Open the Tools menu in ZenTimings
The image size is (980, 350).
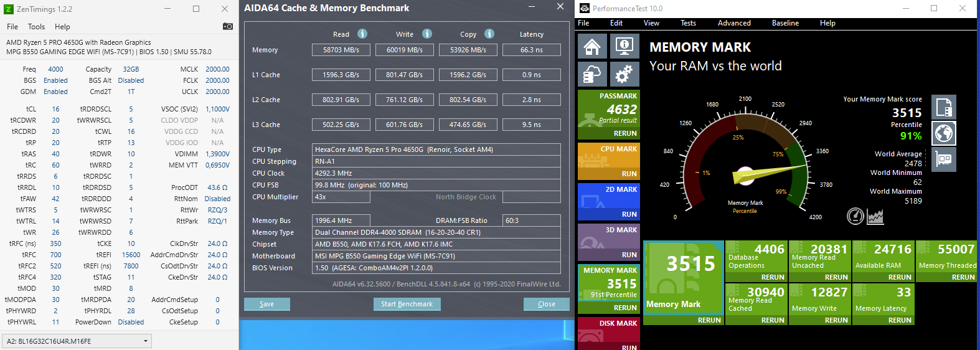36,27
